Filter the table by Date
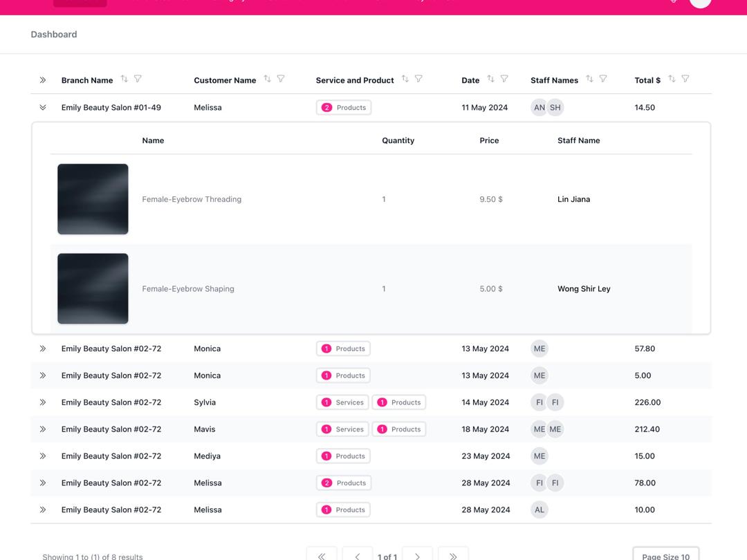Image resolution: width=747 pixels, height=560 pixels. click(x=504, y=79)
